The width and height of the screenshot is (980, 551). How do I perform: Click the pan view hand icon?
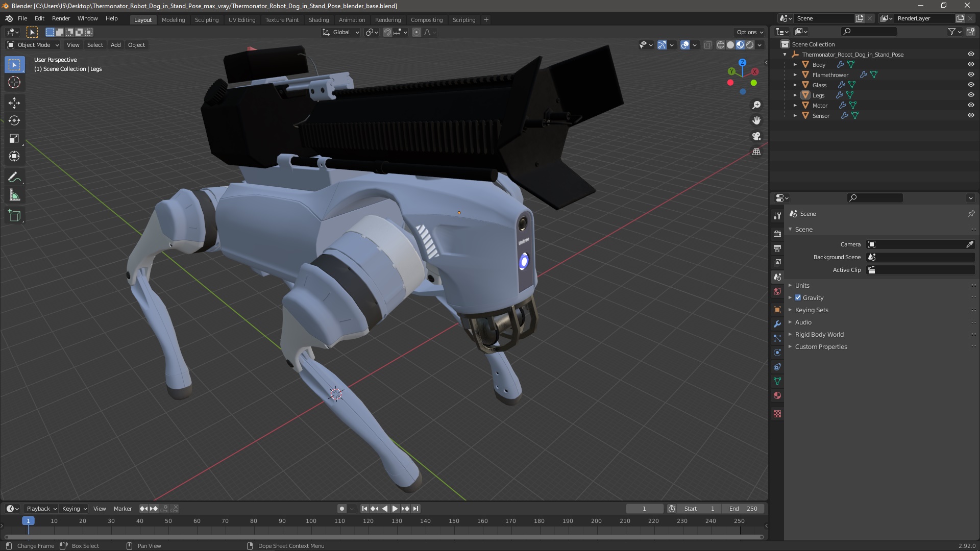pos(756,120)
